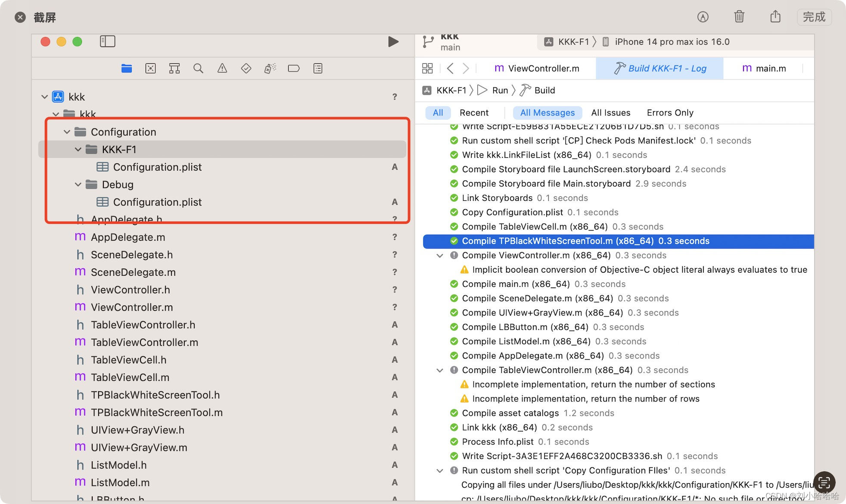The width and height of the screenshot is (846, 504).
Task: Collapse the Compile ViewController.m log entry
Action: 440,255
